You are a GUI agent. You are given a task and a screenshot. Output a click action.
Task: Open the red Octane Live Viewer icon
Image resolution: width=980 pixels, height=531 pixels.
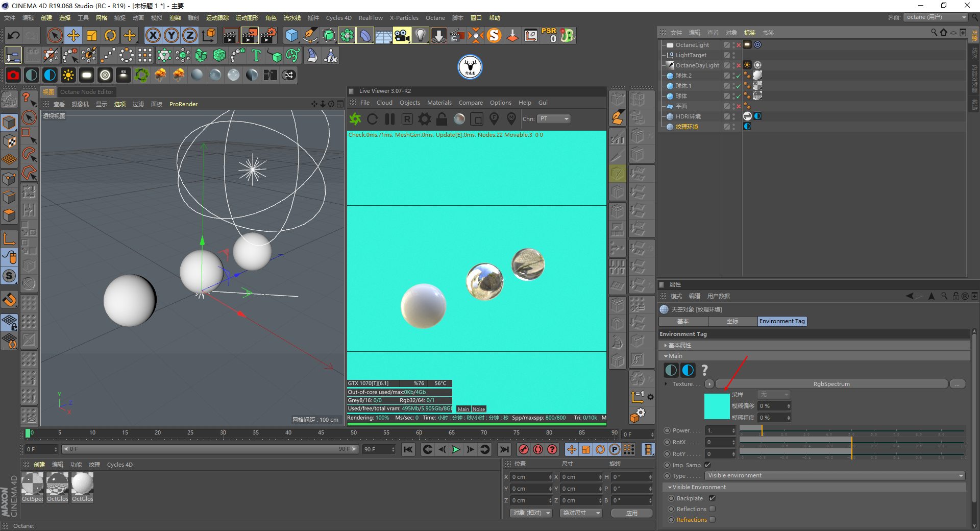13,75
